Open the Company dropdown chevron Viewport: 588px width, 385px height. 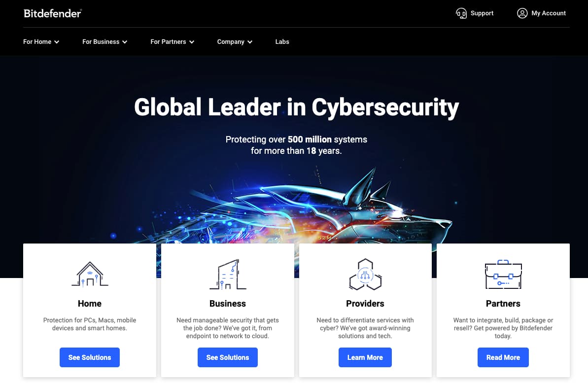pos(250,42)
